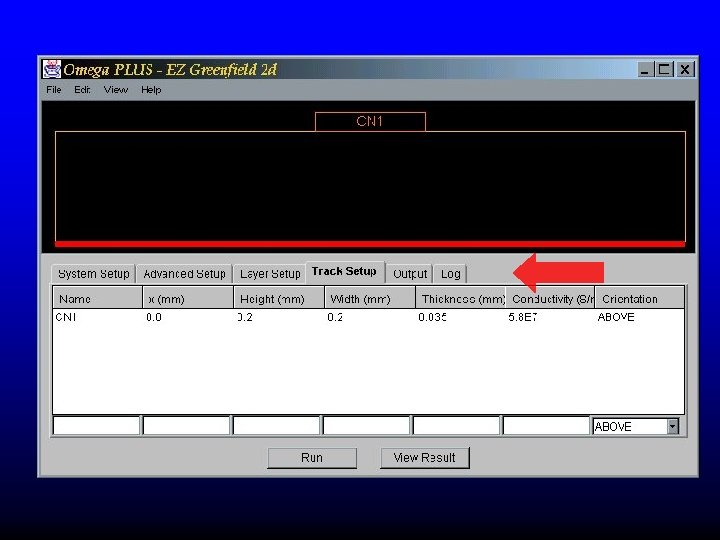The width and height of the screenshot is (720, 540).
Task: Select the Track Setup tab
Action: (344, 271)
